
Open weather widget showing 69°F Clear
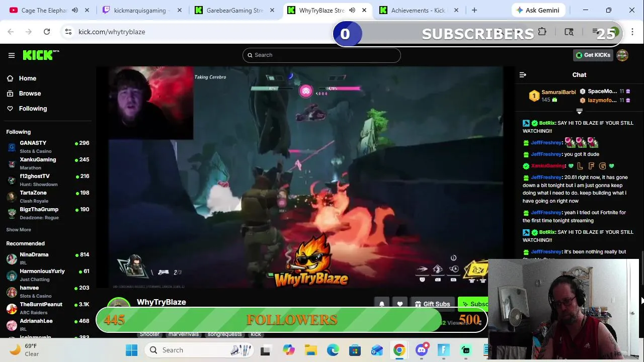tap(25, 350)
